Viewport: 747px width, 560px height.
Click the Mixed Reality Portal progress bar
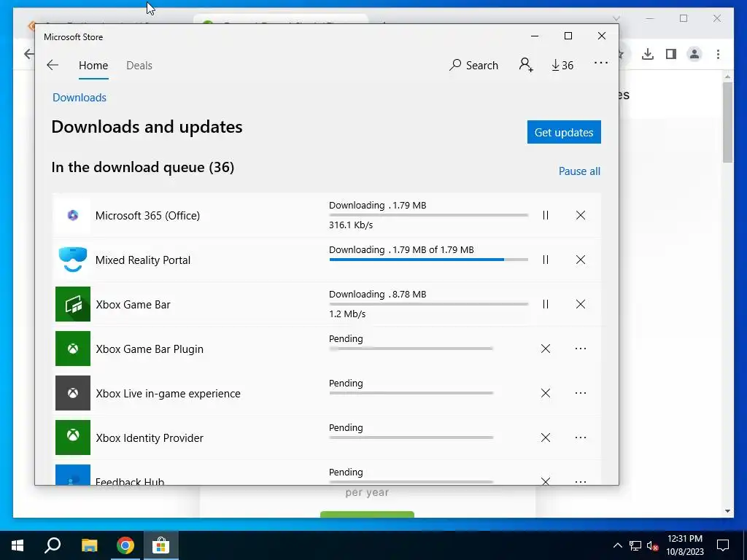[429, 260]
